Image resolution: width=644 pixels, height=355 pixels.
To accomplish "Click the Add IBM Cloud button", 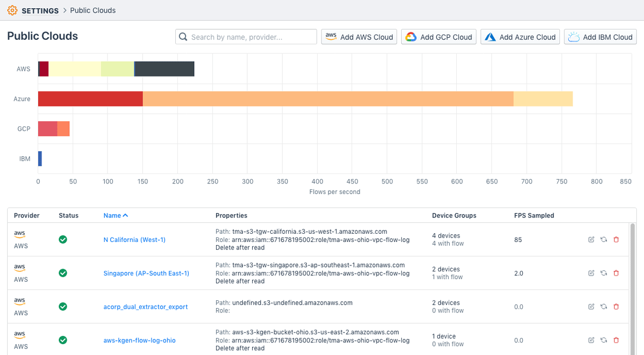I will pyautogui.click(x=600, y=37).
